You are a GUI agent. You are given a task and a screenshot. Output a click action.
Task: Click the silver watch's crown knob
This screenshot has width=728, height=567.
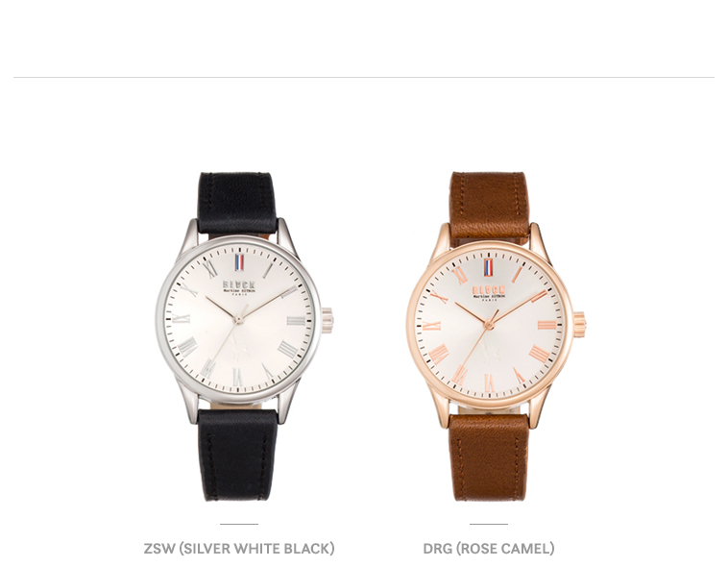[328, 320]
